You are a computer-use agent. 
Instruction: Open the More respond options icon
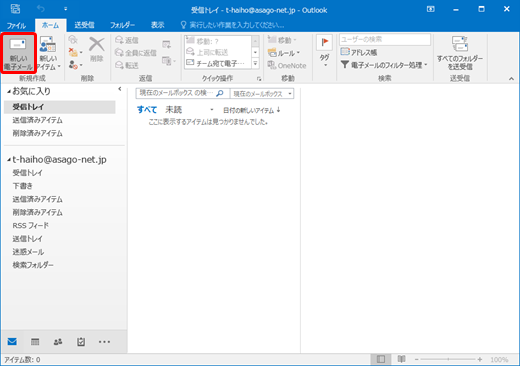coord(169,61)
